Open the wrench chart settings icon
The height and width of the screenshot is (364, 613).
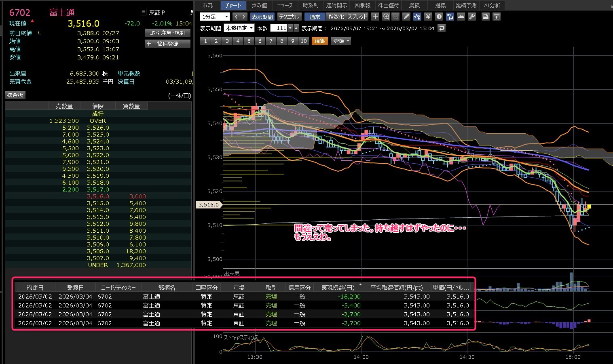point(471,17)
